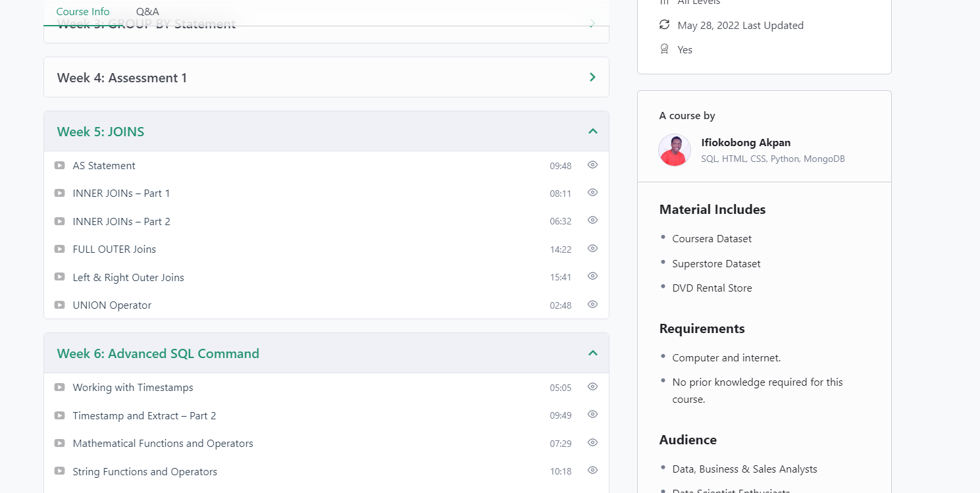Open Timestamp and Extract – Part 2 lesson
The width and height of the screenshot is (980, 493).
pos(144,416)
